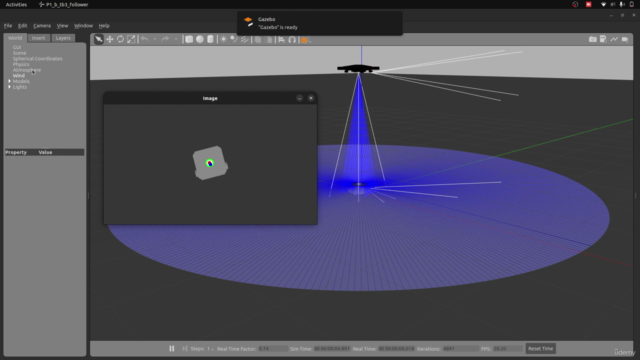
Task: Switch to the Layers tab
Action: tap(63, 38)
